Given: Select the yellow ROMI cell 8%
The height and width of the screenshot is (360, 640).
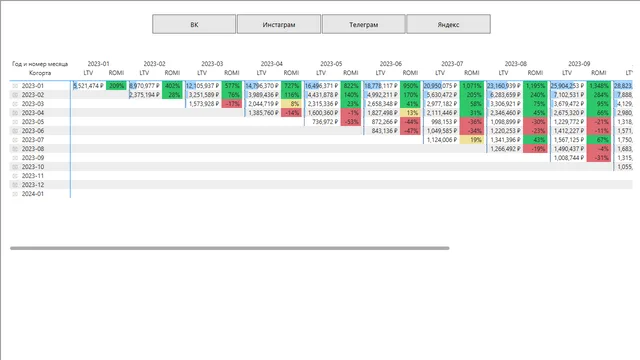Looking at the screenshot, I should [x=291, y=104].
